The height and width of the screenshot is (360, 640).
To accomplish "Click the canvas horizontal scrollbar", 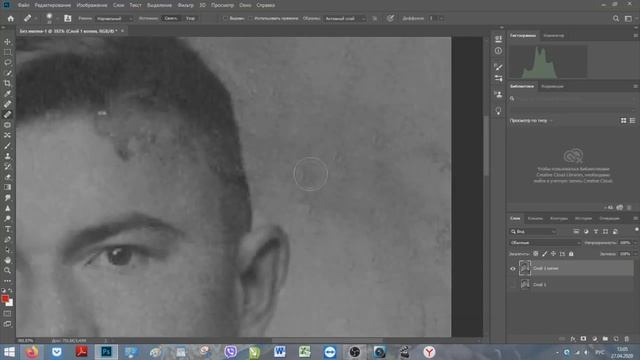I will 327,340.
